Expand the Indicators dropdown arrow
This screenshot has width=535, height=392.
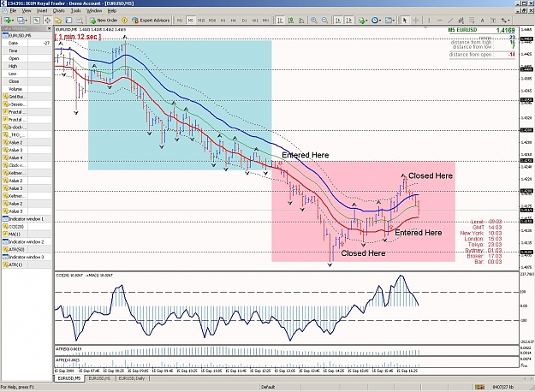point(366,21)
